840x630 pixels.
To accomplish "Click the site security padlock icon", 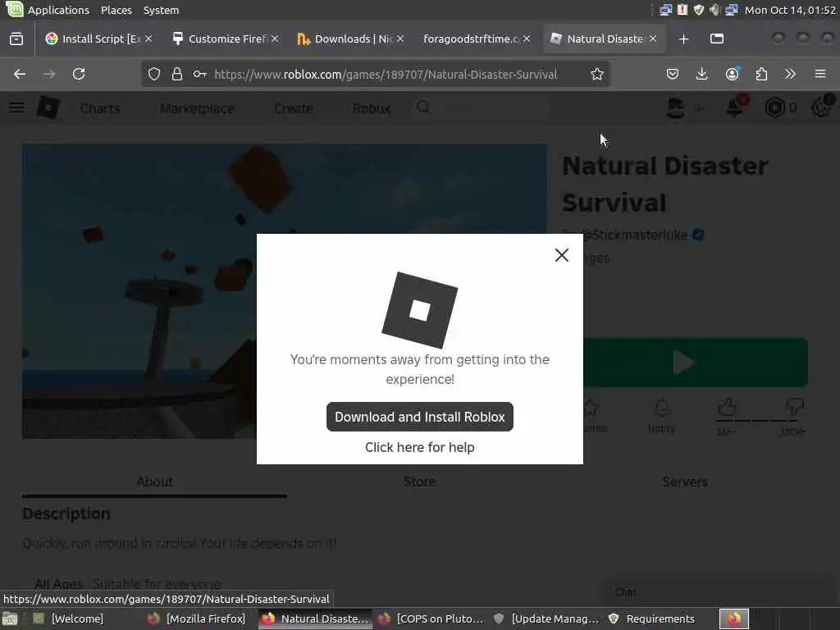I will click(177, 74).
